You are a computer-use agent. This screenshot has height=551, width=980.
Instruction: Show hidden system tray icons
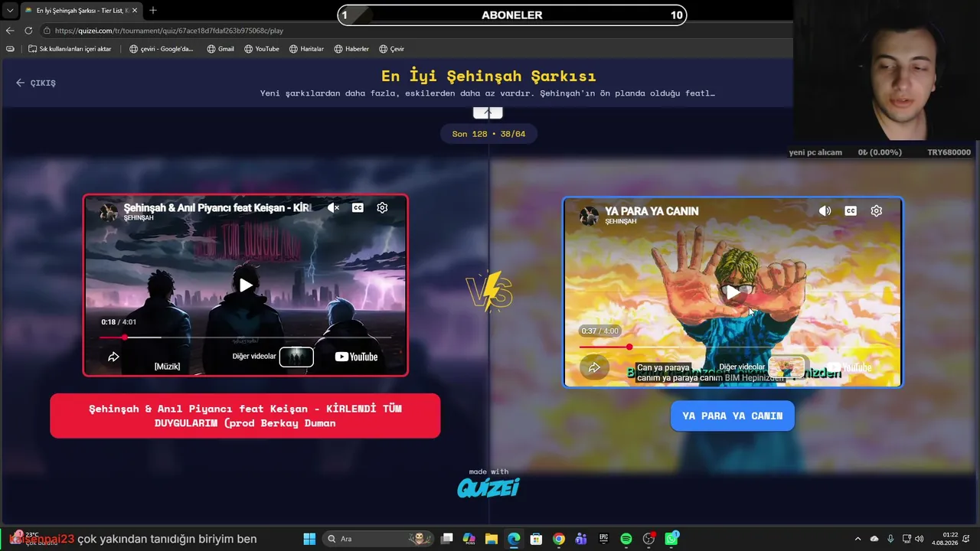[857, 539]
